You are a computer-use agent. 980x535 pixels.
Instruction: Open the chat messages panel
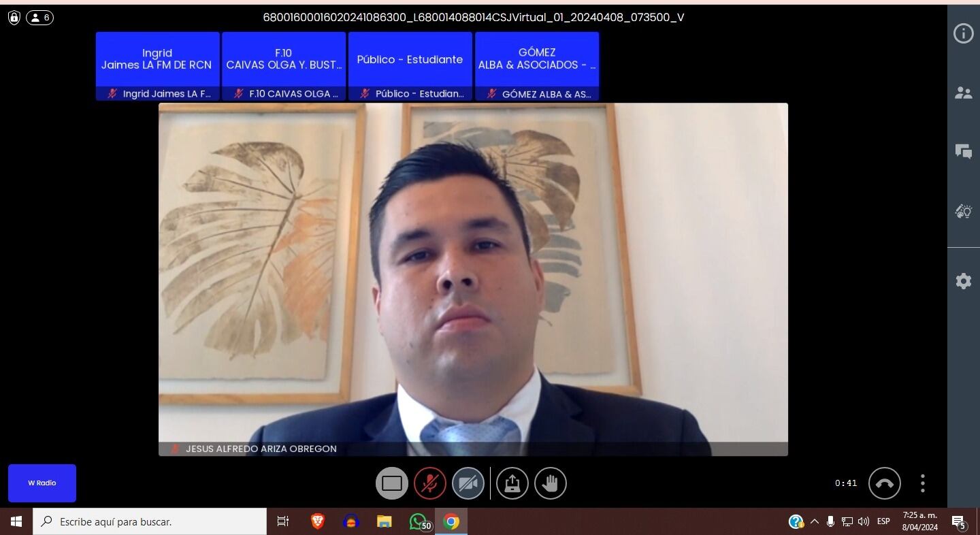(x=963, y=152)
